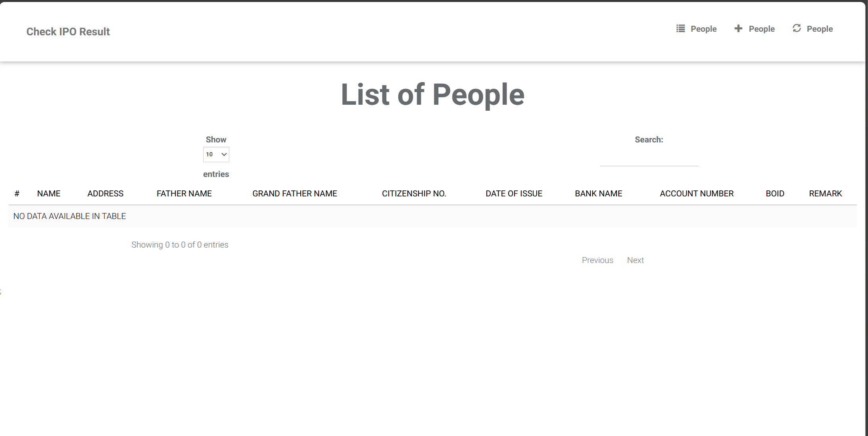Sort table by NAME column

point(49,194)
